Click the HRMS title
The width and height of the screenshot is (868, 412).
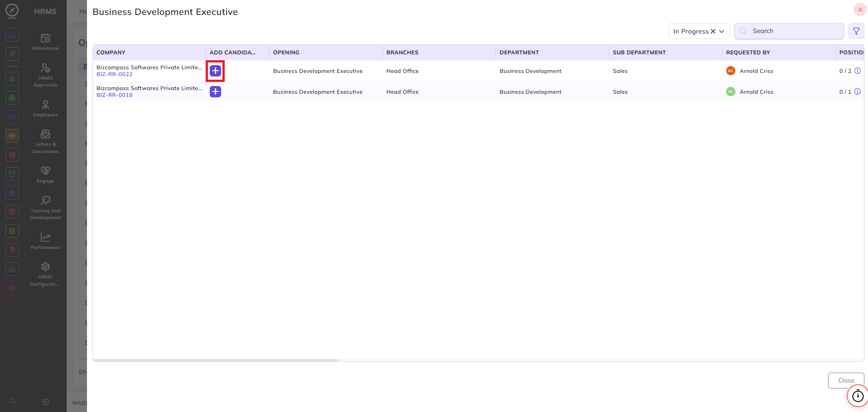click(x=45, y=11)
